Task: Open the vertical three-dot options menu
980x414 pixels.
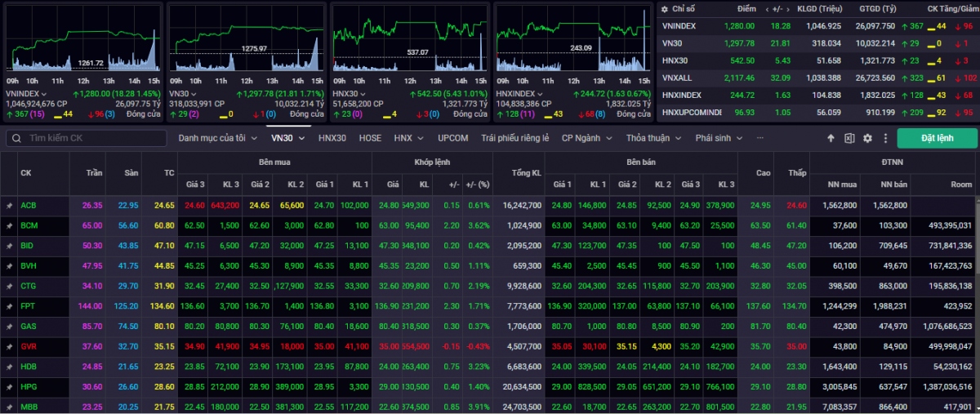Action: click(884, 139)
